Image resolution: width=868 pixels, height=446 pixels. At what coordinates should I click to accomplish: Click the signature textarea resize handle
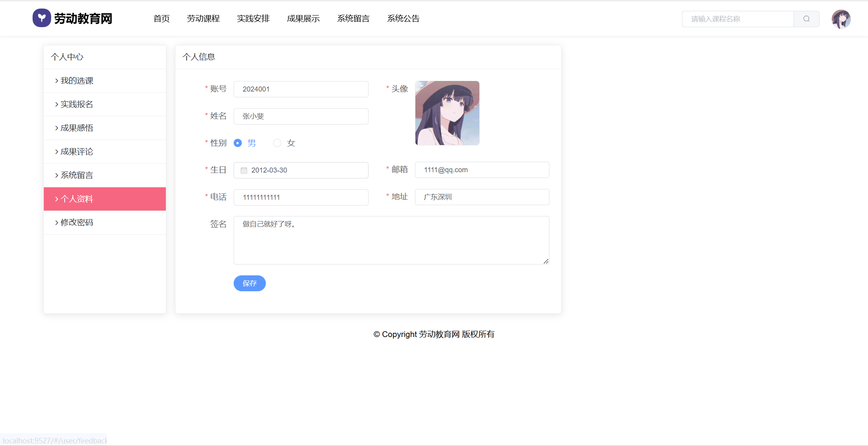pyautogui.click(x=546, y=261)
